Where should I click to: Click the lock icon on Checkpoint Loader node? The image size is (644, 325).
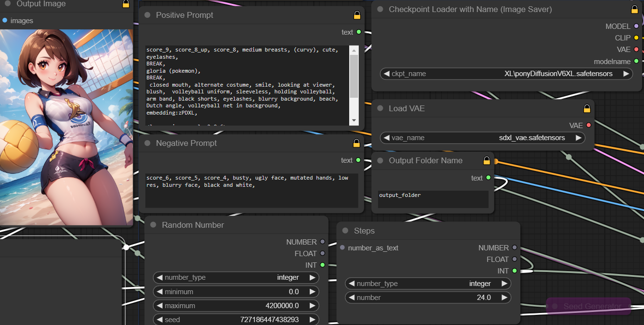click(x=634, y=9)
